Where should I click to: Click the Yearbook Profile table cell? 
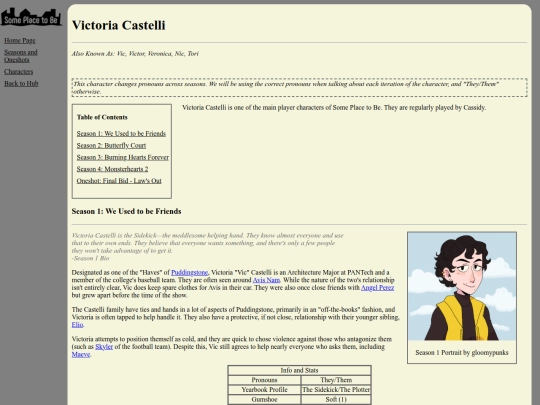pyautogui.click(x=264, y=390)
